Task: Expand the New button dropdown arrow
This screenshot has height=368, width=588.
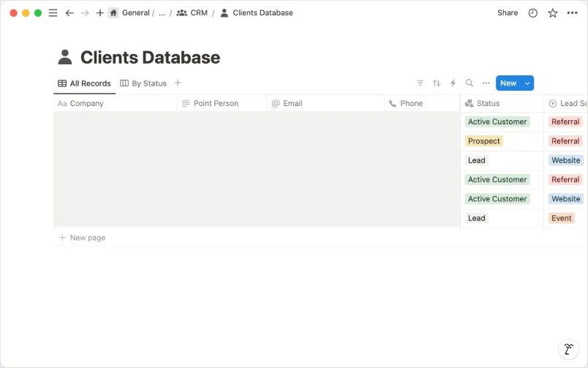Action: coord(527,83)
